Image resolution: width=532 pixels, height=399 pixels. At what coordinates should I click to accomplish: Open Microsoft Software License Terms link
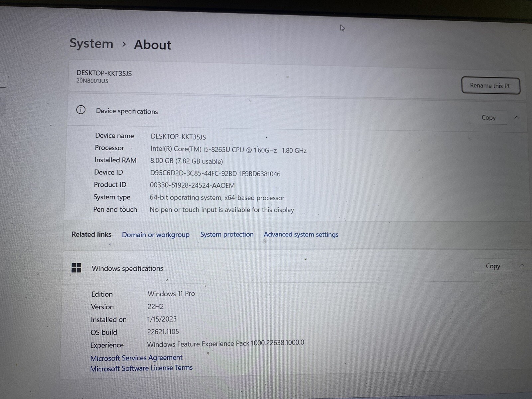coord(141,368)
